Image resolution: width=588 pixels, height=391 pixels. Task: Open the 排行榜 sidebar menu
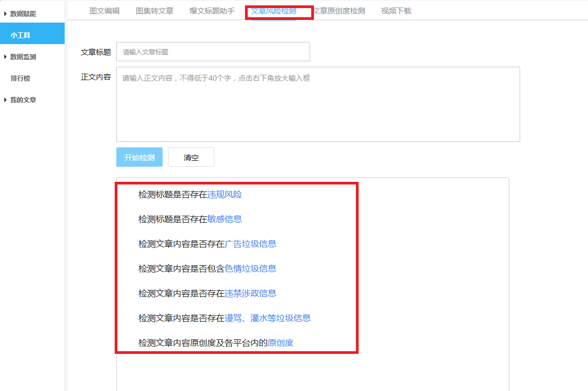(x=19, y=77)
